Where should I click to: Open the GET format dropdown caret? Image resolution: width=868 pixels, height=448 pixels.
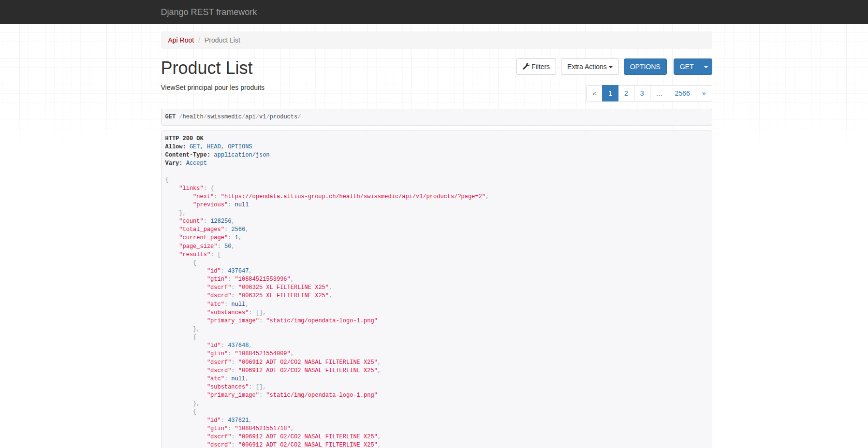pyautogui.click(x=706, y=67)
